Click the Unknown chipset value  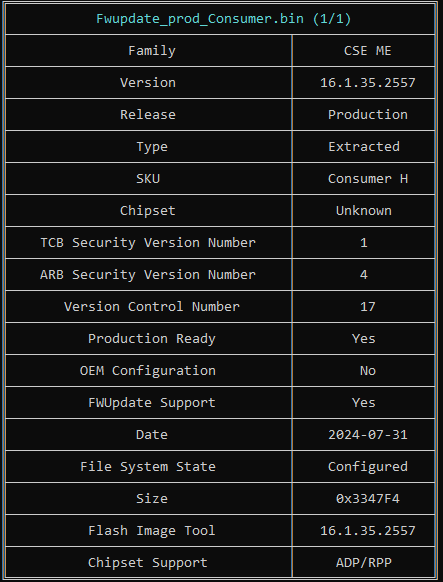(x=364, y=210)
